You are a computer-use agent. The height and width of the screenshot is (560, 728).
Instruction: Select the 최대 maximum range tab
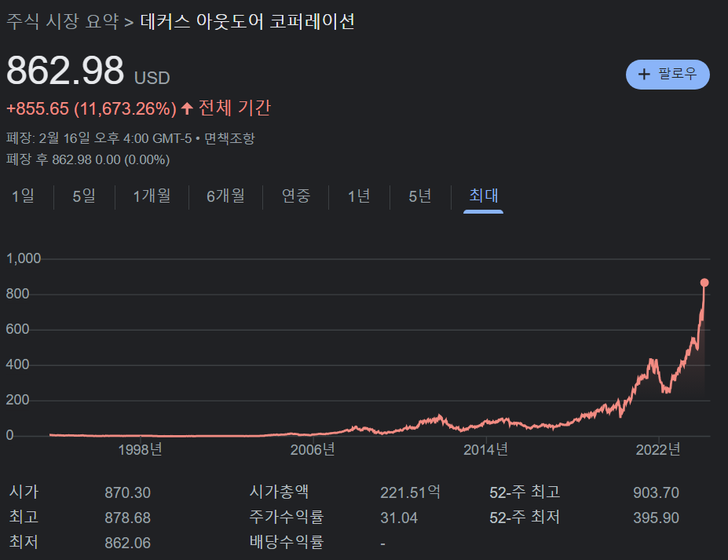[483, 196]
